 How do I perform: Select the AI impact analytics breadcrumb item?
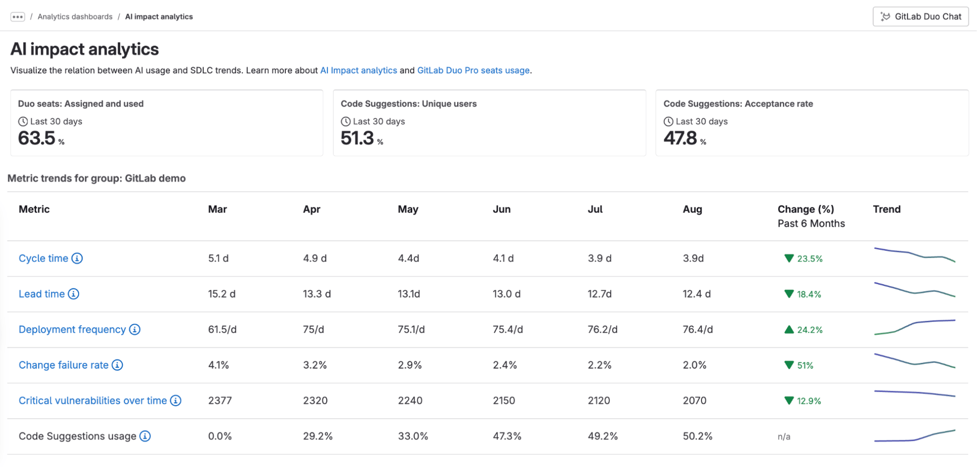point(159,16)
